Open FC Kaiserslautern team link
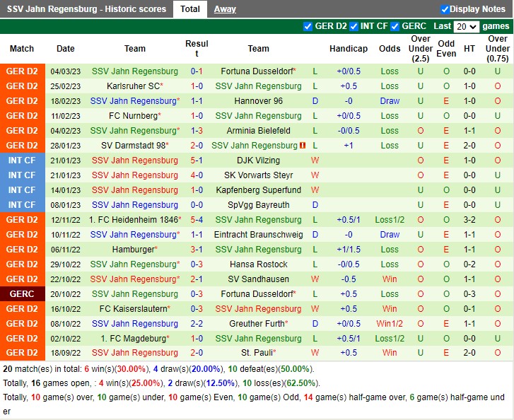The image size is (514, 420). pos(133,309)
